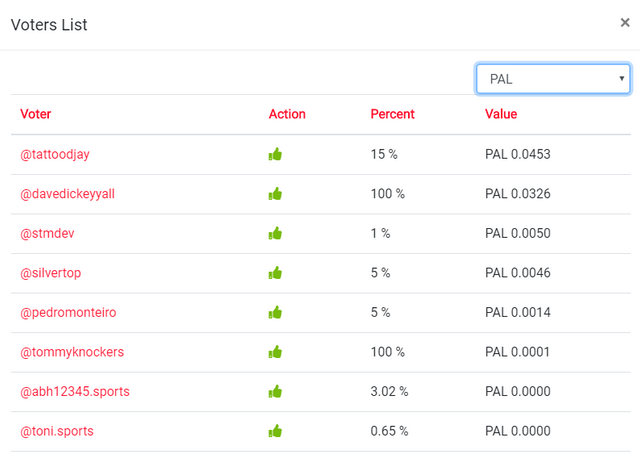Open @tattoodjay voter profile link
The image size is (640, 456).
[x=55, y=154]
